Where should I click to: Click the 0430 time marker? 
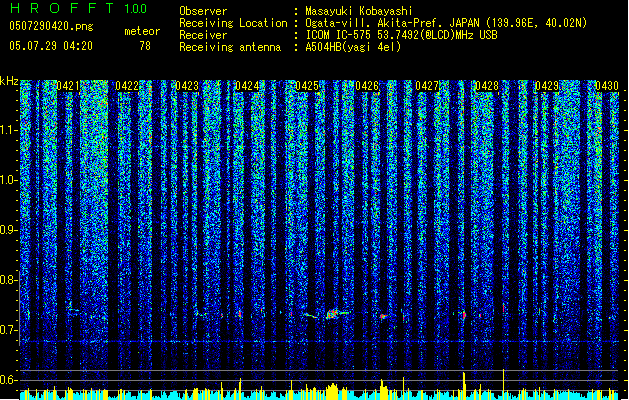click(x=607, y=86)
